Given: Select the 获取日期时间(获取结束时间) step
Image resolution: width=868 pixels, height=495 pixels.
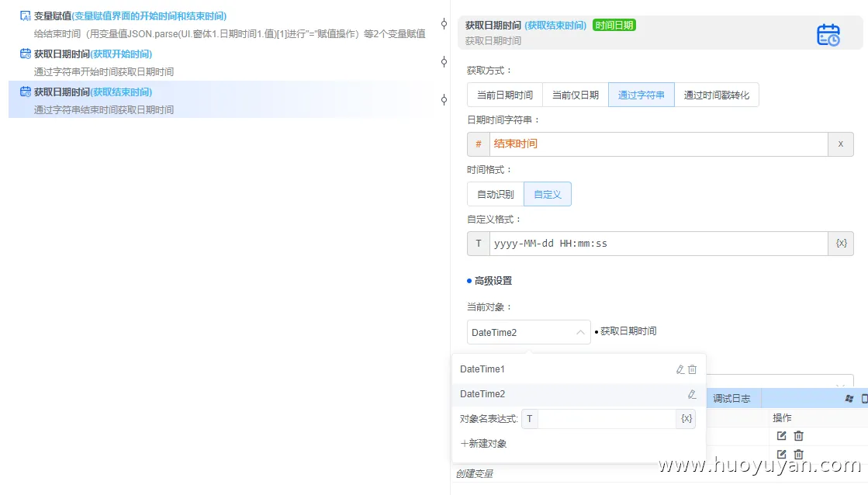Looking at the screenshot, I should (x=223, y=99).
